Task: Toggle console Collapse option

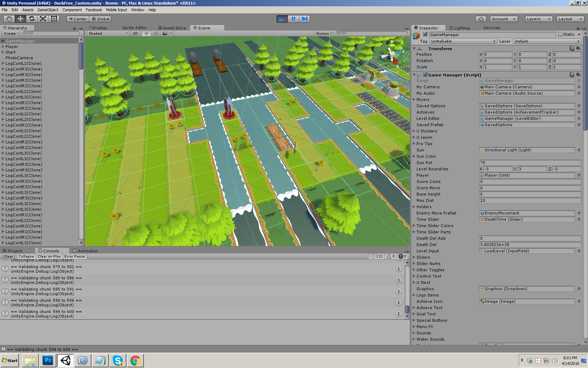Action: coord(26,256)
